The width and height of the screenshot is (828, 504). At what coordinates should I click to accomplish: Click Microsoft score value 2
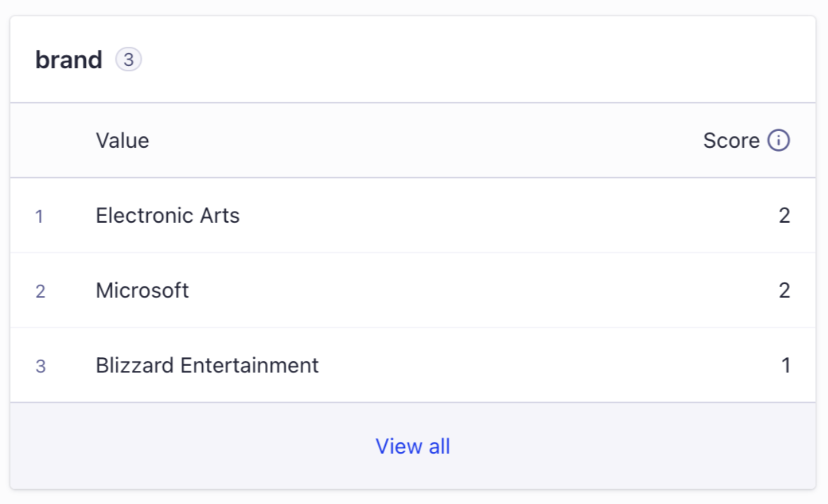click(785, 290)
